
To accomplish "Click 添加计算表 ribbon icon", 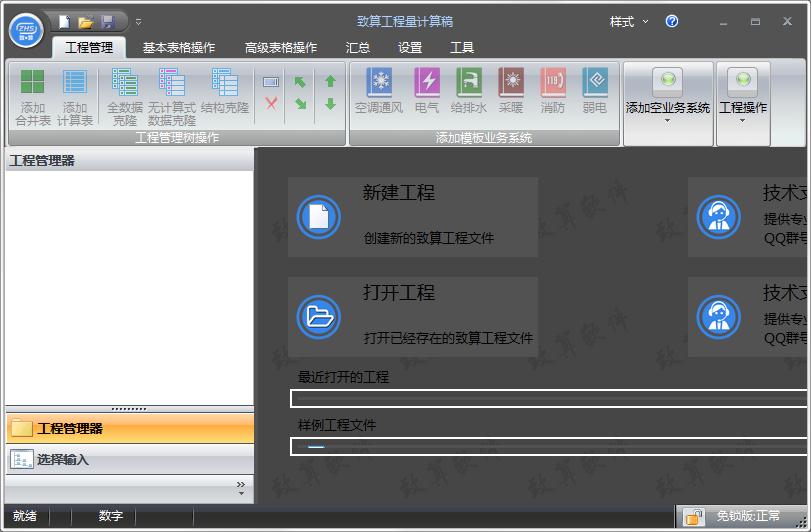I will [74, 97].
